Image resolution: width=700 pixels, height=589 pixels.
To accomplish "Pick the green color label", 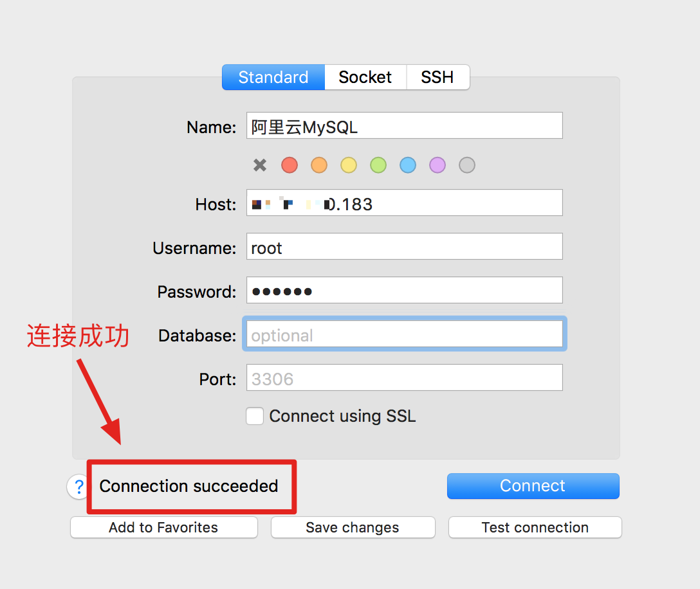I will click(378, 165).
